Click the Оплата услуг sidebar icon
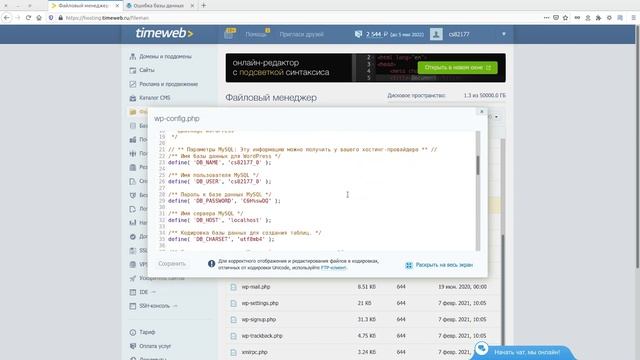The image size is (640, 360). point(133,346)
